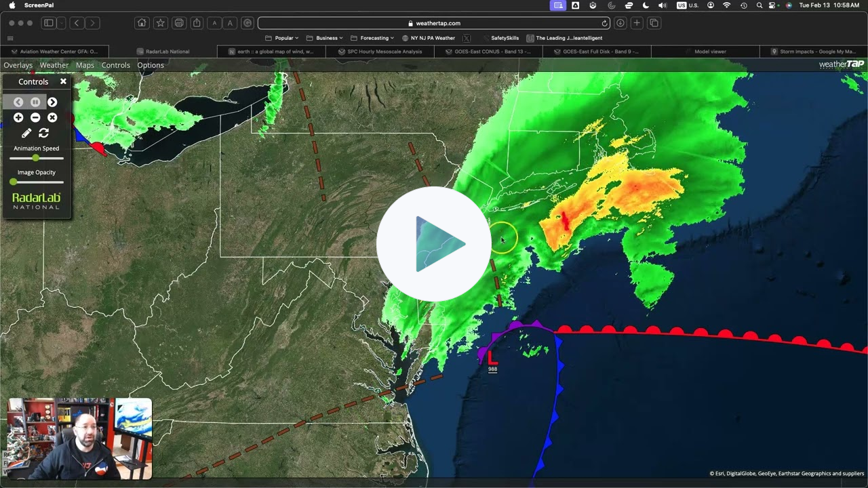Screen dimensions: 868x488
Task: Click the minus icon in Controls panel
Action: tap(35, 118)
